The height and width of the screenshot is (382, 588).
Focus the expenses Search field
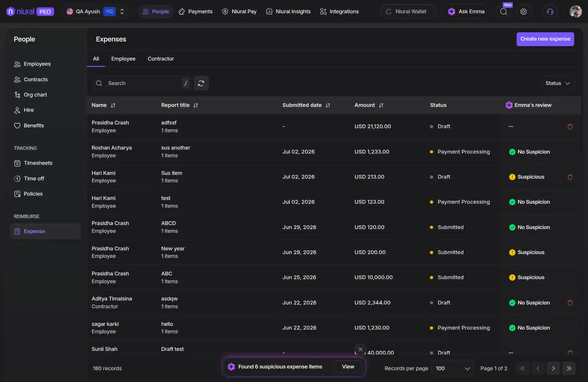point(141,83)
